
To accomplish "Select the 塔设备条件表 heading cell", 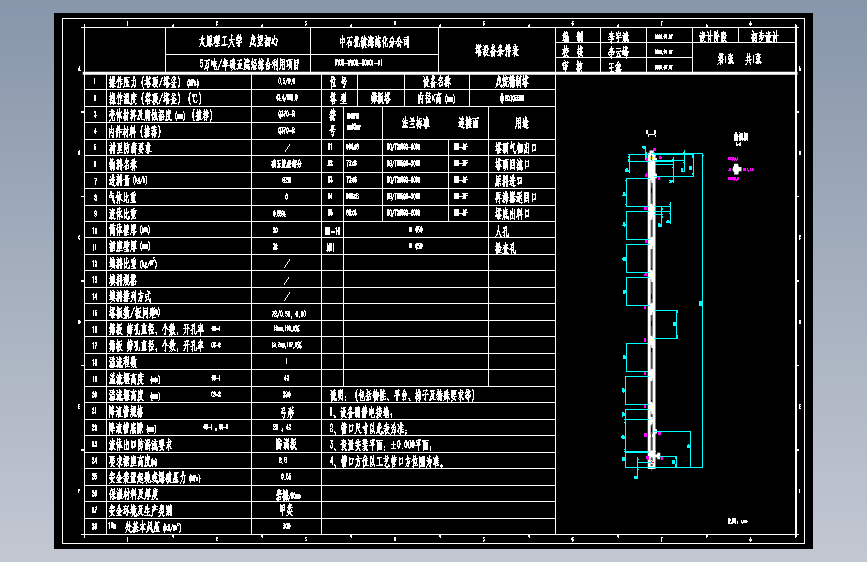I will coord(497,50).
